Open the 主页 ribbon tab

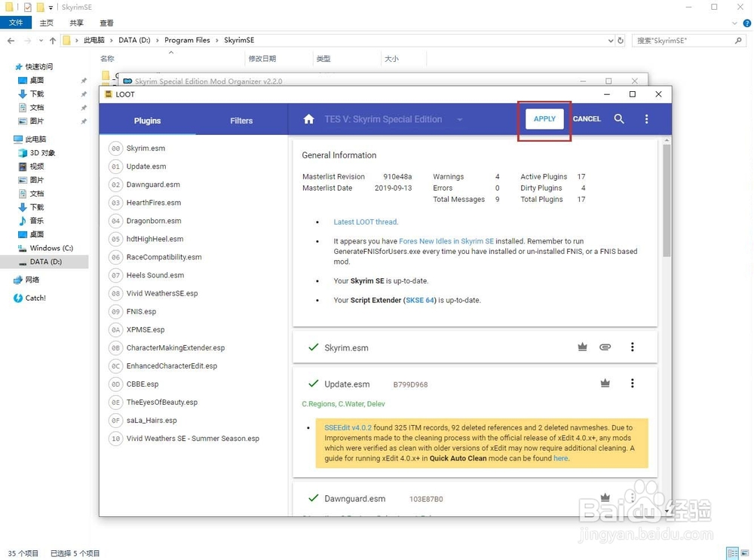point(46,23)
